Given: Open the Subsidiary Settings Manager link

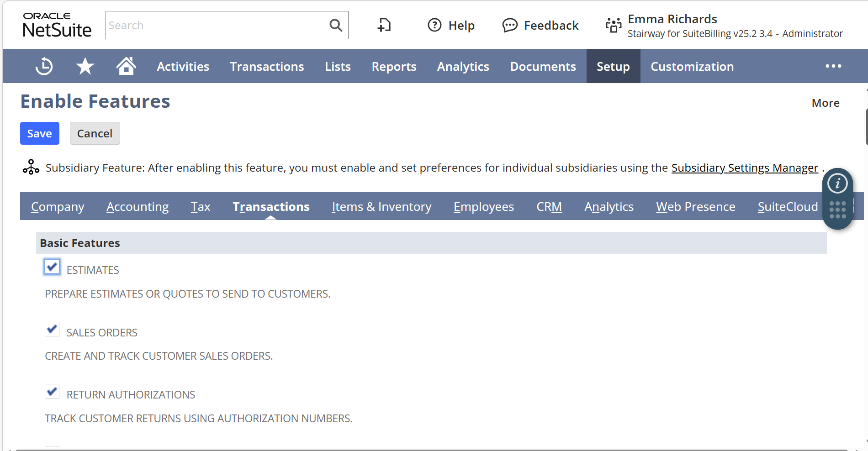Looking at the screenshot, I should (x=744, y=168).
